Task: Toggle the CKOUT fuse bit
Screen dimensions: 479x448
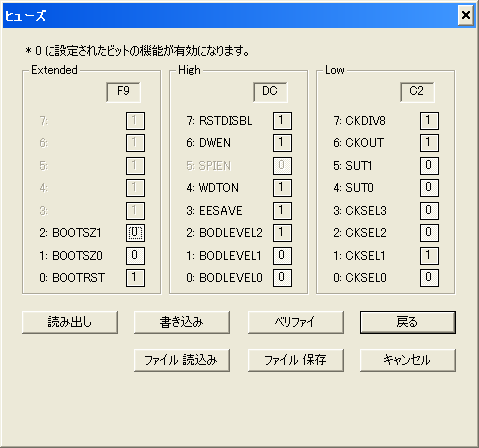Action: click(x=429, y=143)
